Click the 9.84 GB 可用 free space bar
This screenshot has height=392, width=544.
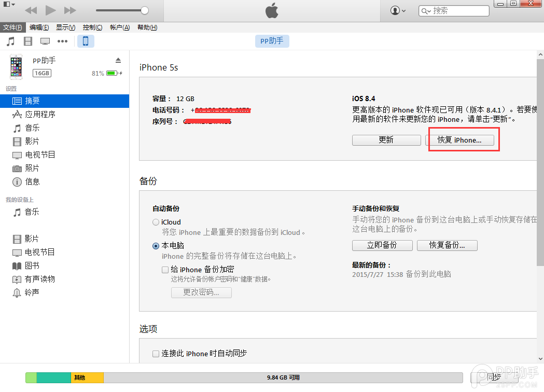[283, 378]
